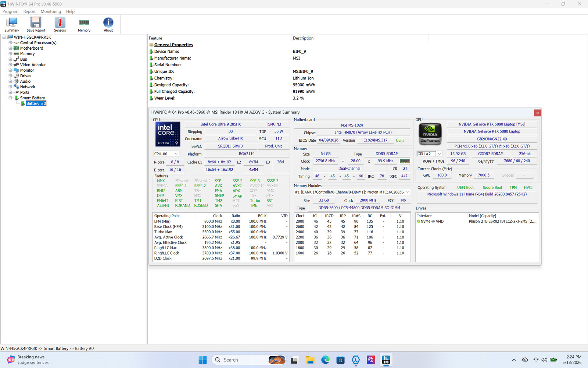Click the Intel Core Ultra 9 logo
Image resolution: width=588 pixels, height=368 pixels.
pos(168,134)
